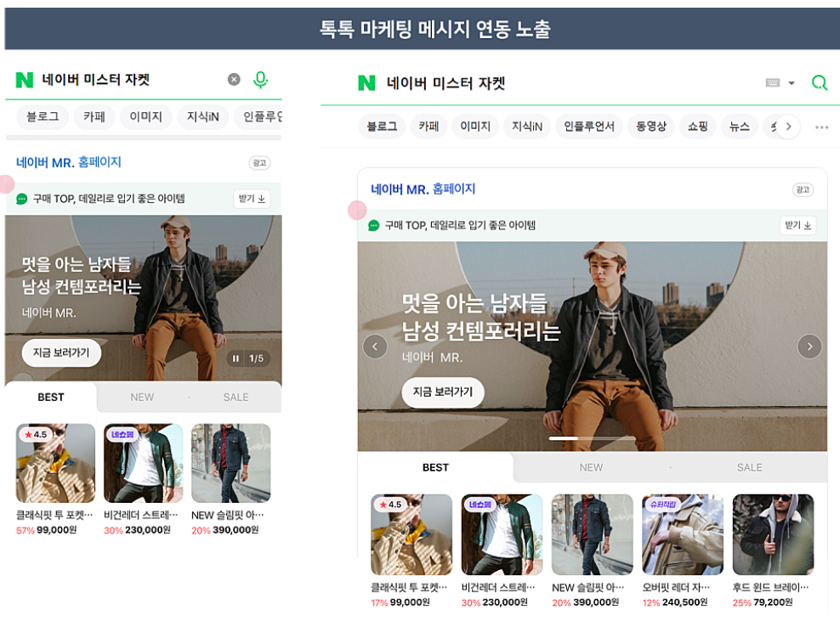
Task: Click the Naver N logo in mobile view
Action: 25,80
